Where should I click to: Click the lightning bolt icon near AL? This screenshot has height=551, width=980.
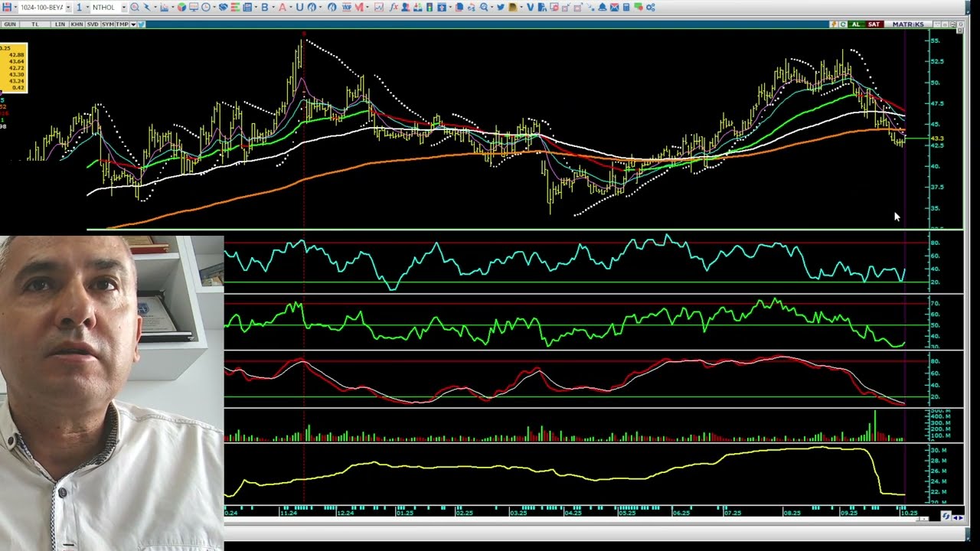[834, 24]
